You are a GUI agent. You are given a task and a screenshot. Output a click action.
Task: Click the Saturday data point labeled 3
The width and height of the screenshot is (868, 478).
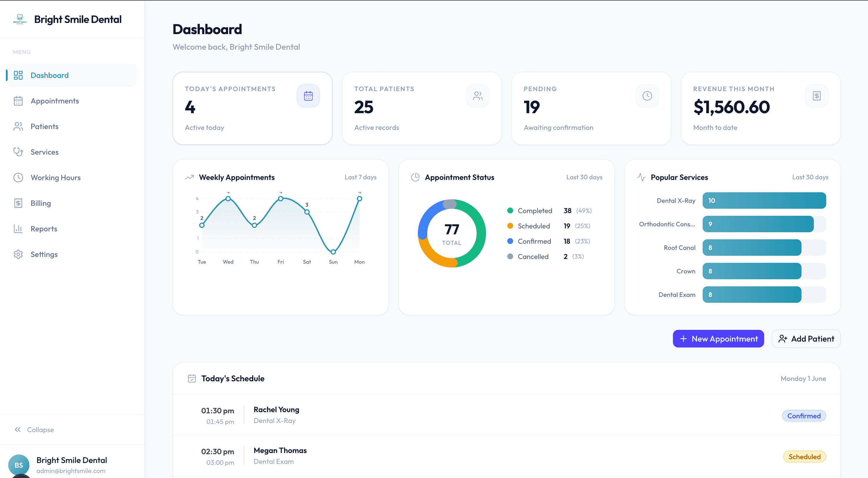[x=307, y=212]
